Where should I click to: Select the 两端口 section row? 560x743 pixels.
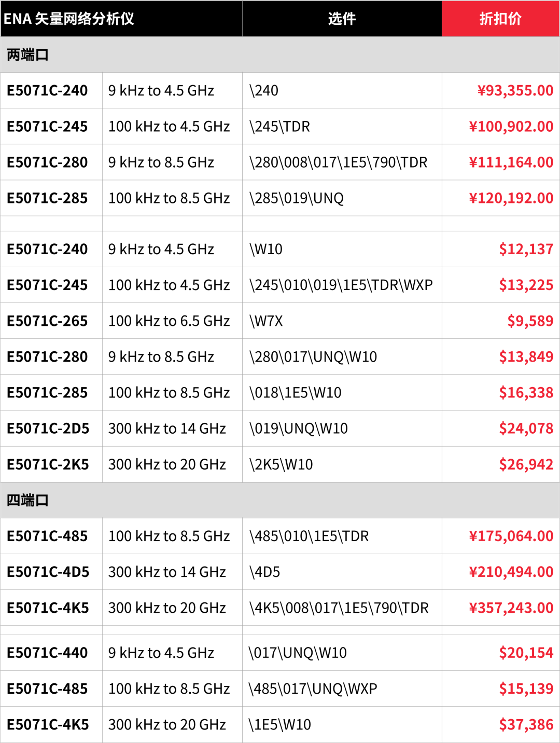click(280, 54)
